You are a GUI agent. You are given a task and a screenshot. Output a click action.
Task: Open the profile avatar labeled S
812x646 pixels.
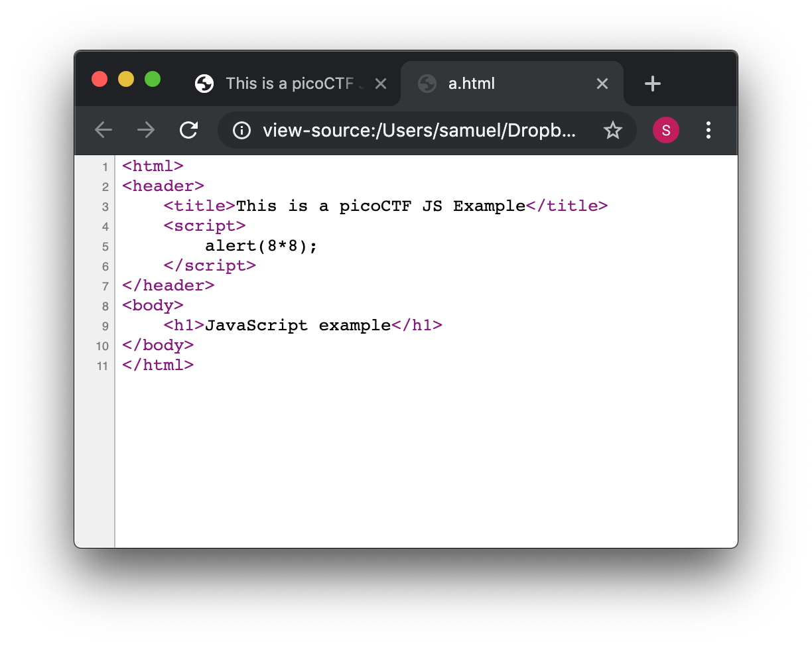coord(665,130)
